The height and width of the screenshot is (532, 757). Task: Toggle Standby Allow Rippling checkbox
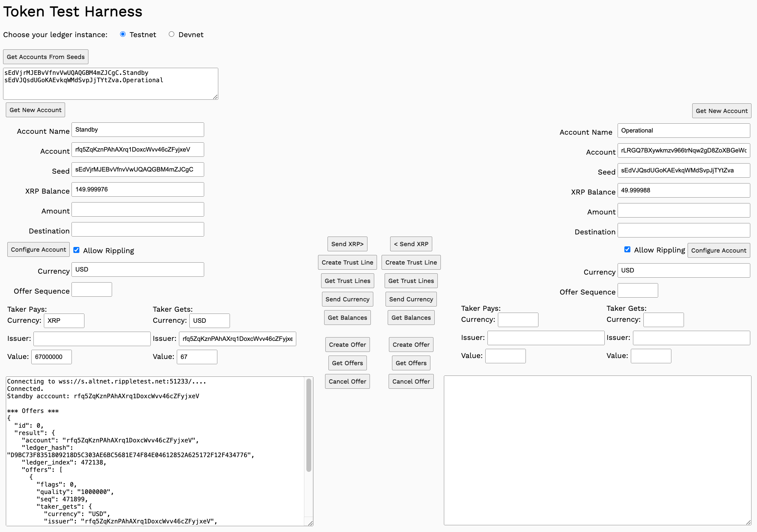[76, 250]
